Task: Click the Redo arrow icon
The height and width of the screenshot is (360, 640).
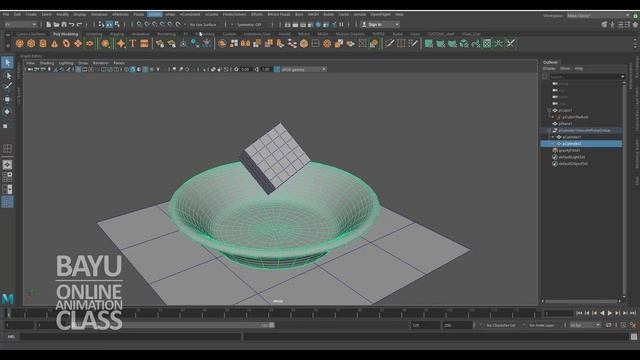Action: pos(80,24)
